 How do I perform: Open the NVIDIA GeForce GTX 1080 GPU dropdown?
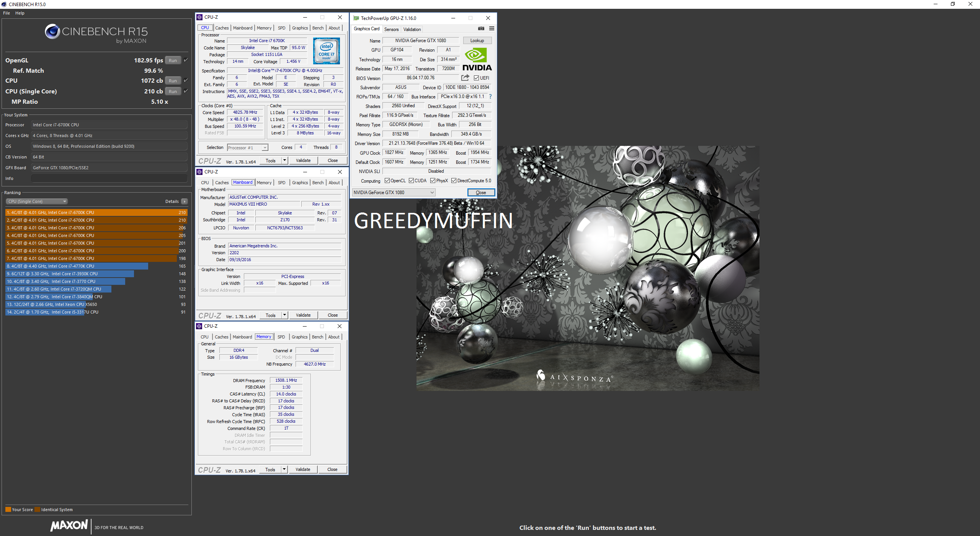[394, 193]
